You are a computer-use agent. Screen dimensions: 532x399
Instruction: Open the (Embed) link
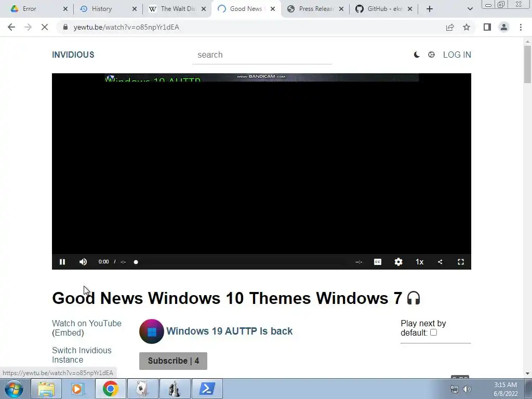coord(68,333)
